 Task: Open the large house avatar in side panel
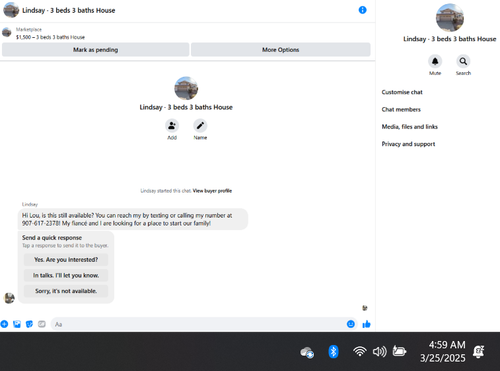[x=450, y=18]
